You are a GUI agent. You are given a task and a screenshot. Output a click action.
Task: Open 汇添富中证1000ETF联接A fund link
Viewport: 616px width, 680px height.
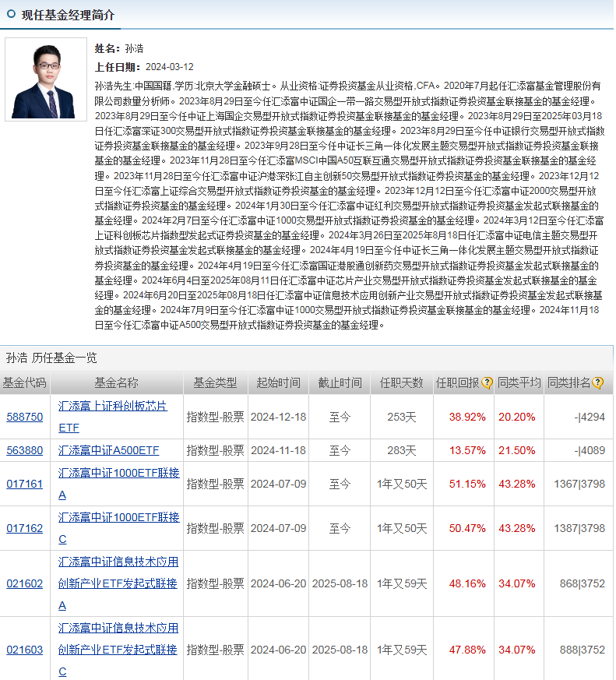(119, 484)
